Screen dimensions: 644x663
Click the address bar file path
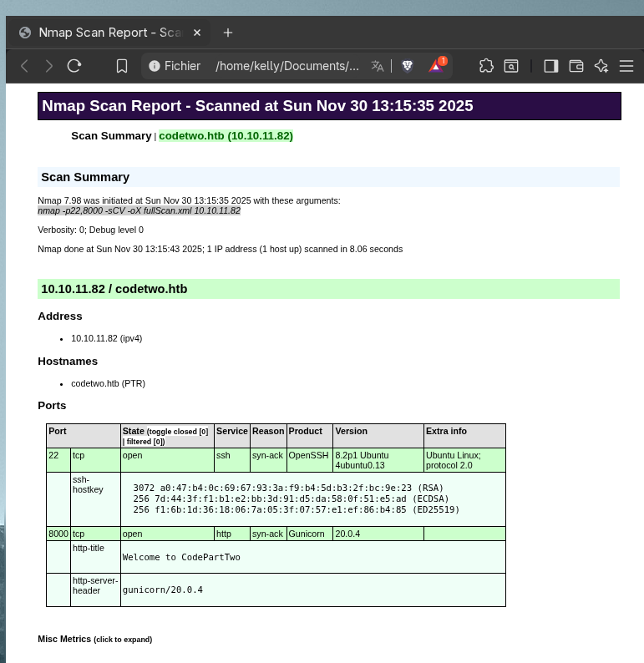[287, 66]
